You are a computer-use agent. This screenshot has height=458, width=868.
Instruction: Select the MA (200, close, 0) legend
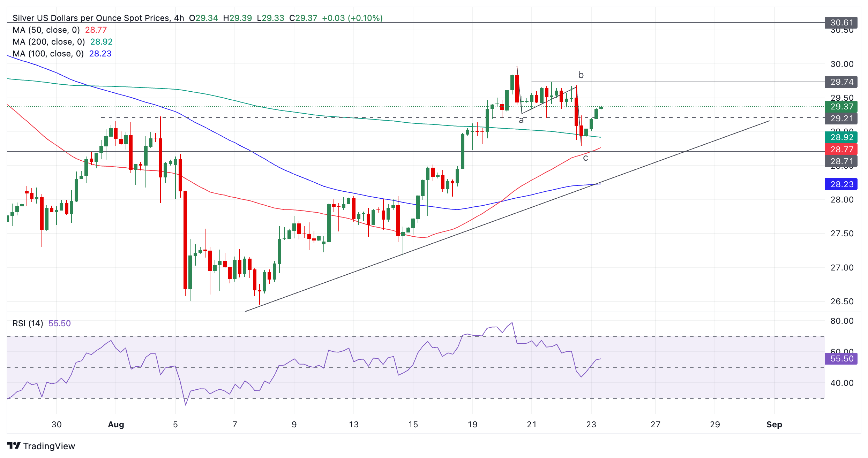point(49,42)
